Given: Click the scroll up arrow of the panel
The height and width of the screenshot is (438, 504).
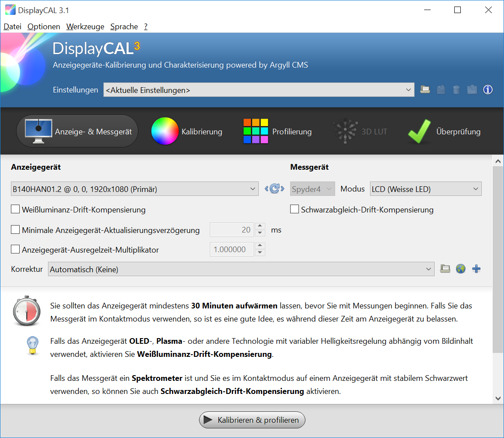Looking at the screenshot, I should [x=498, y=161].
